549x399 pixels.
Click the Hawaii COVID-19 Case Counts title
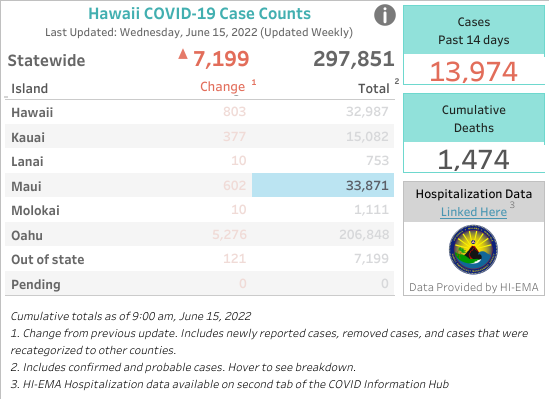tap(199, 14)
